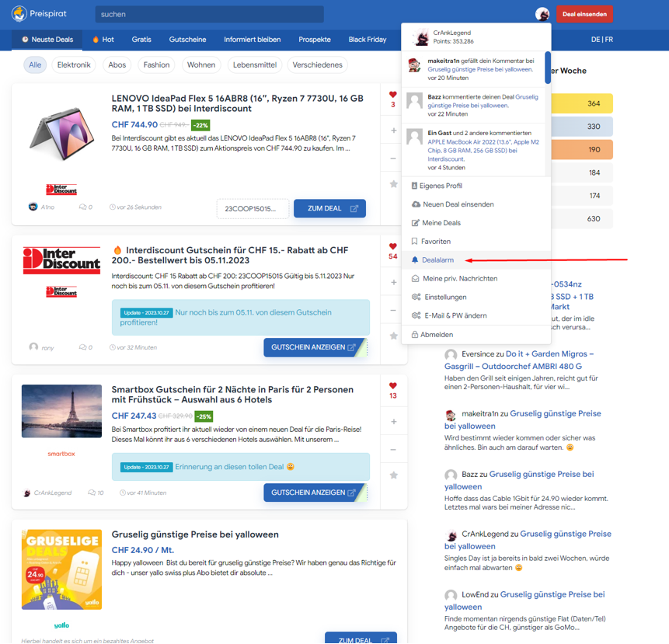
Task: Click GUTSCHEIN ANZEIGEN for Smartbox Paris
Action: 315,493
